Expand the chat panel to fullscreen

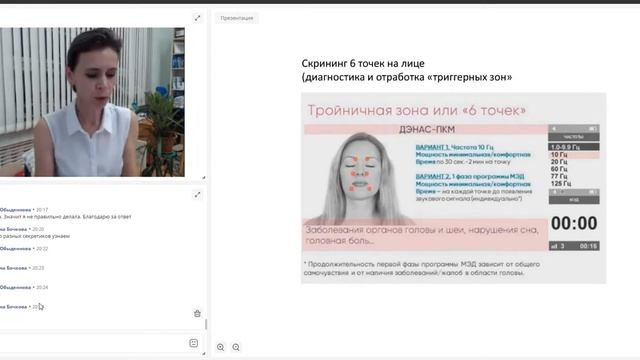pyautogui.click(x=197, y=195)
